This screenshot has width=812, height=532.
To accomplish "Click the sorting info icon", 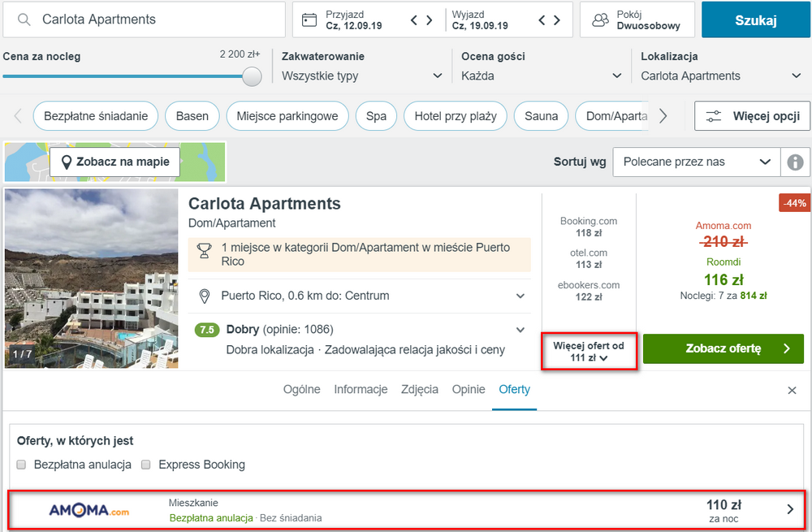I will pyautogui.click(x=796, y=162).
